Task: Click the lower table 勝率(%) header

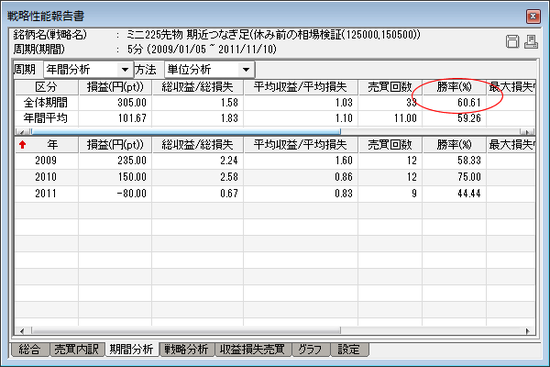Action: [x=455, y=145]
